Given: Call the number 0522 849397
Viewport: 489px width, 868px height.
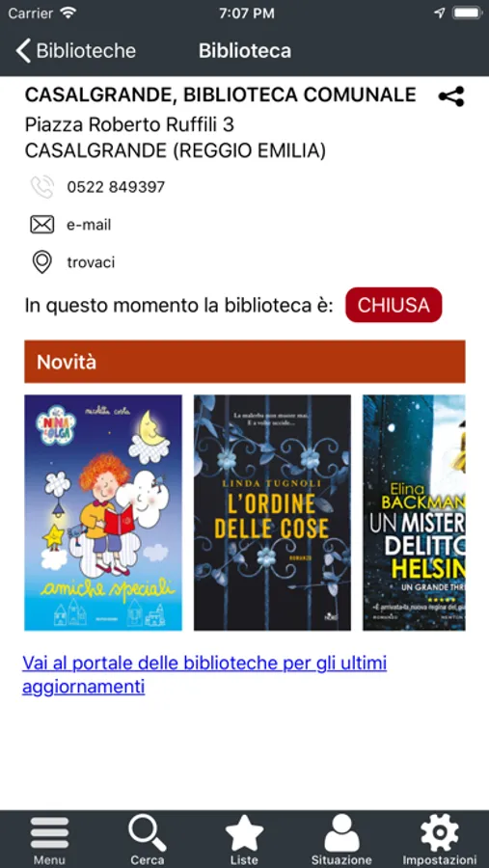Looking at the screenshot, I should click(x=116, y=187).
